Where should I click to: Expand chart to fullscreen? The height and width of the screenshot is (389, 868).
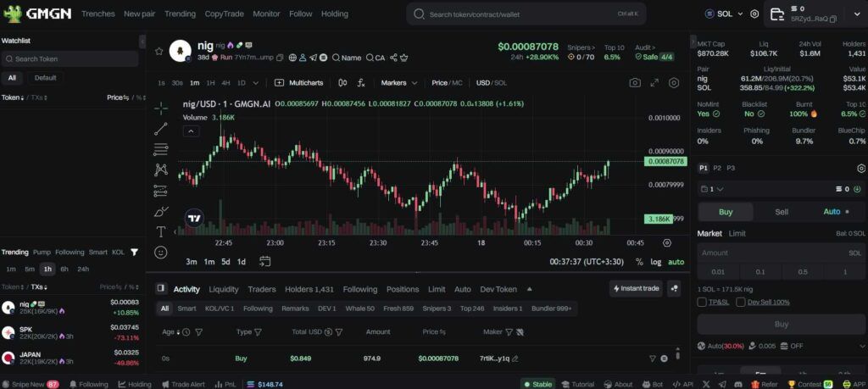(654, 83)
